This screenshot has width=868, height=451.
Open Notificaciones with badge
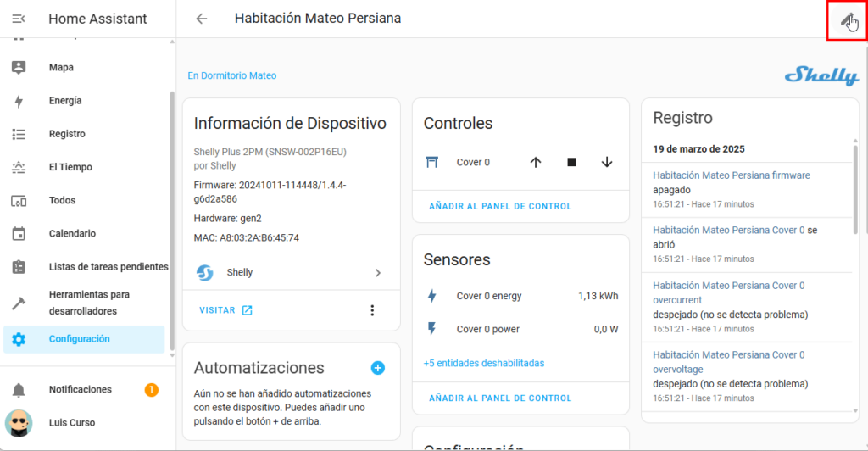pyautogui.click(x=81, y=390)
